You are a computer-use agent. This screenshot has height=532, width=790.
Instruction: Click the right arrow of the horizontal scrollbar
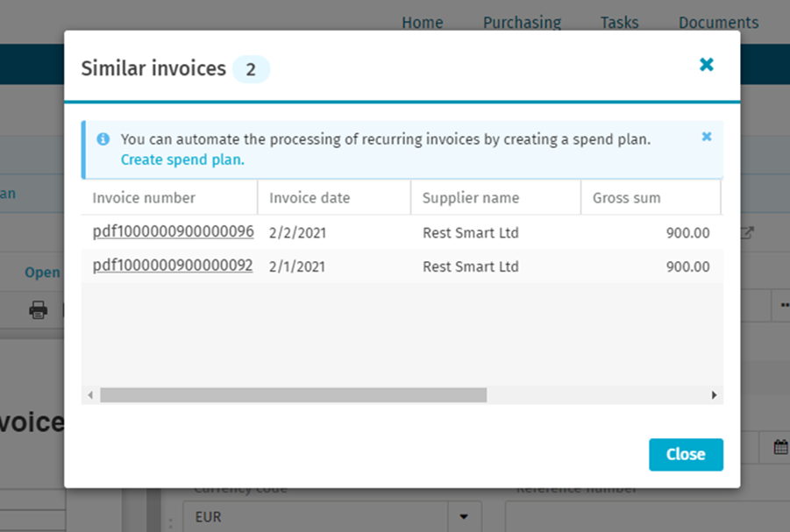click(x=715, y=395)
